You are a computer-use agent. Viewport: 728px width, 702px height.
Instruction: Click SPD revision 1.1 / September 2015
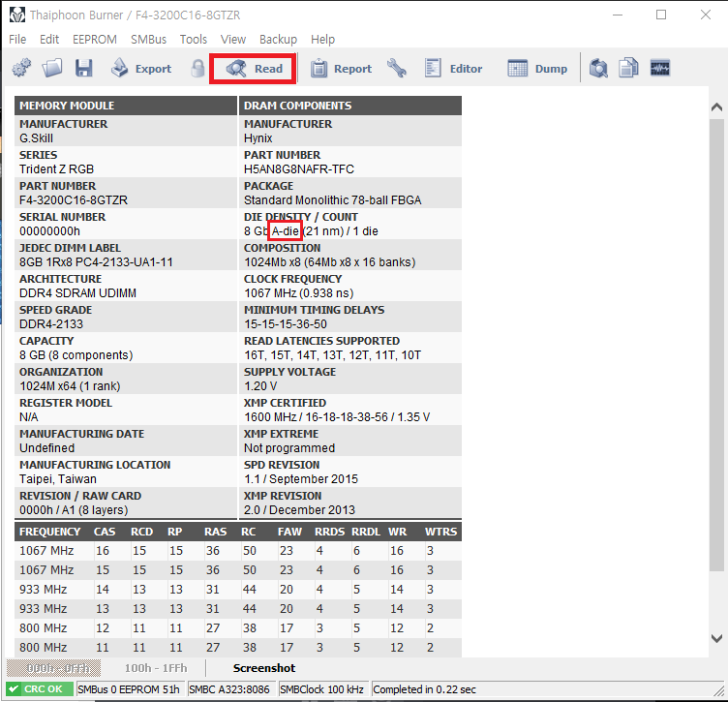pos(301,479)
